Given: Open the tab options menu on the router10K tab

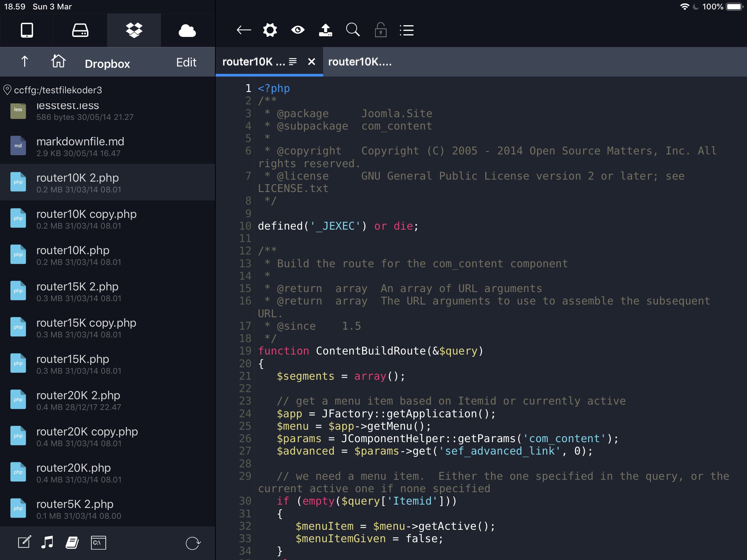Looking at the screenshot, I should (293, 61).
